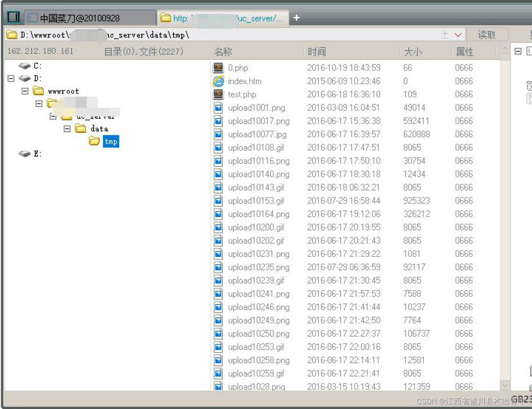
Task: Collapse the node in the right side panel
Action: click(518, 51)
